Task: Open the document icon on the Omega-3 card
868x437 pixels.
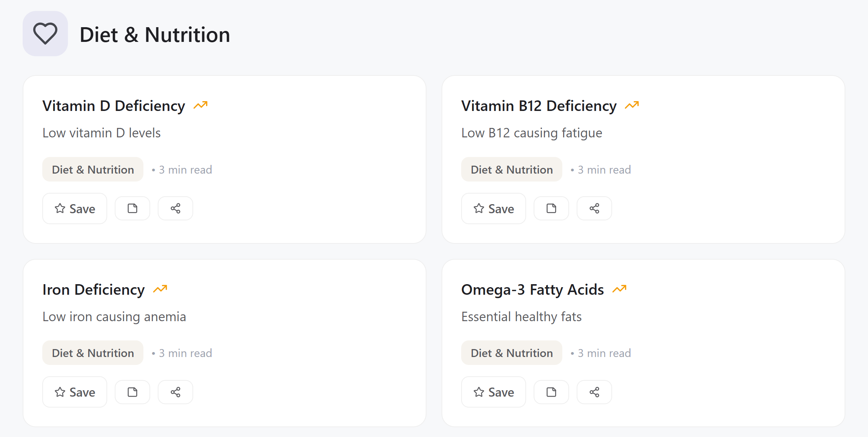Action: 551,392
